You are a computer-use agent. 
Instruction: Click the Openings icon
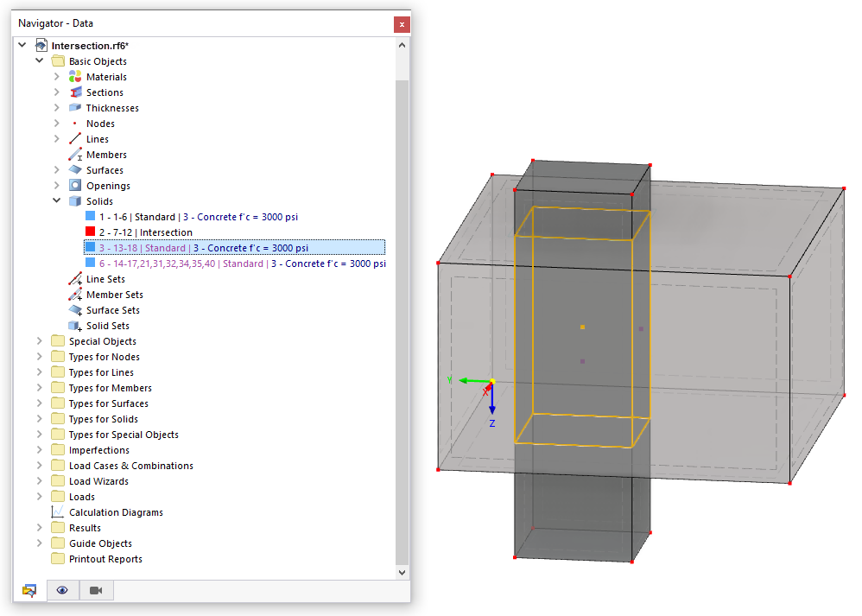(x=75, y=185)
